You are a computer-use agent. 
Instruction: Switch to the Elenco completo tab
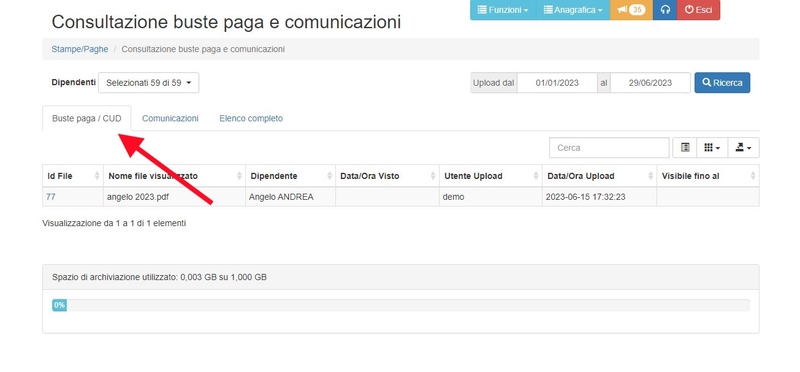coord(251,118)
